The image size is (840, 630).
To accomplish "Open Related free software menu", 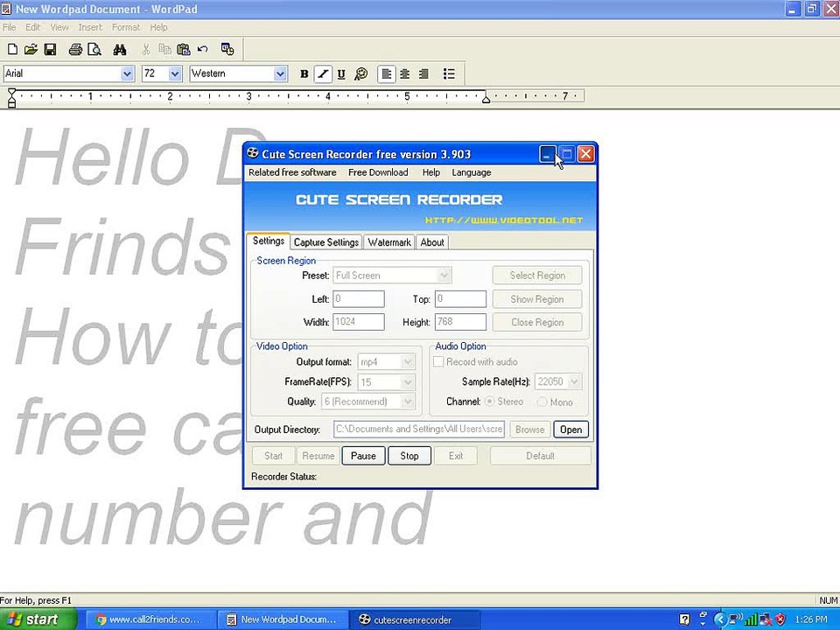I will (x=292, y=172).
